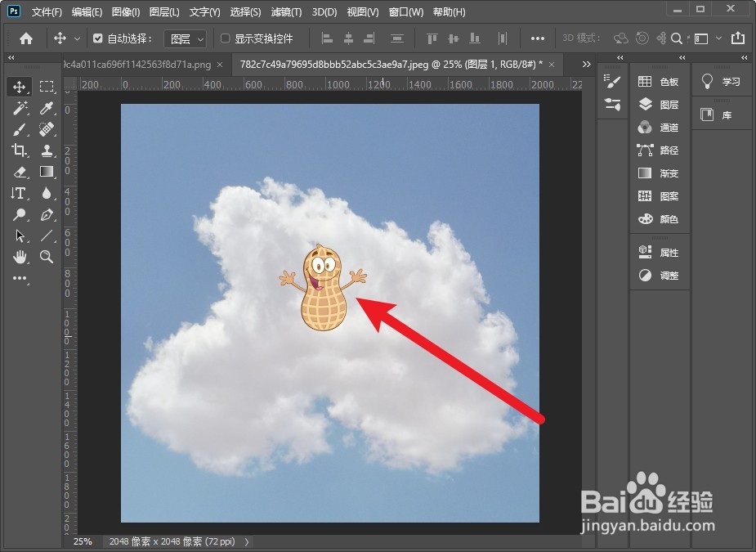Select the Healing Brush tool

[47, 129]
